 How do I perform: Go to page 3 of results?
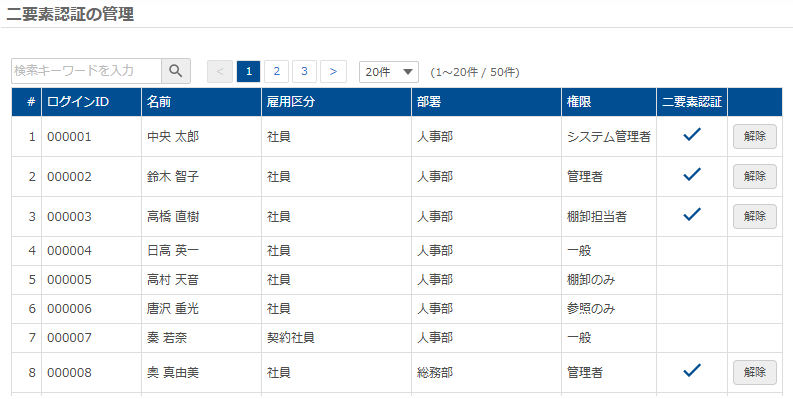click(x=304, y=71)
